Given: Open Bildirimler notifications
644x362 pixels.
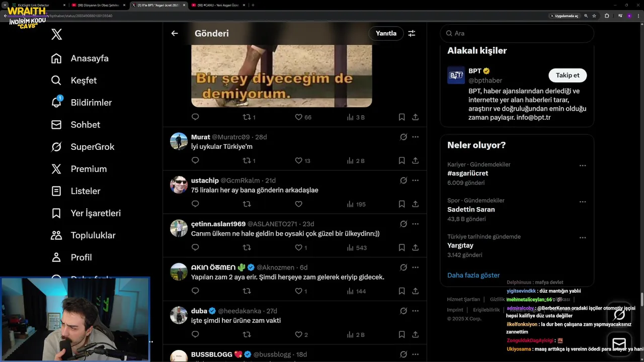Looking at the screenshot, I should [82, 103].
